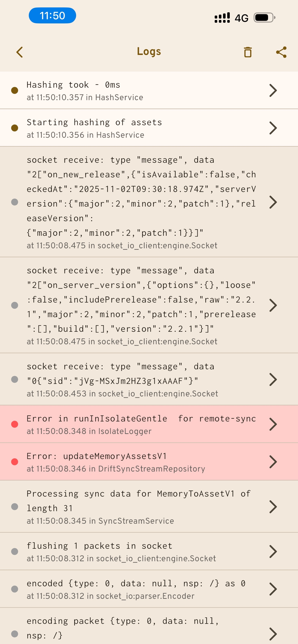Expand the 'Hashing took - 0ms' chevron
The height and width of the screenshot is (644, 298).
pyautogui.click(x=273, y=90)
